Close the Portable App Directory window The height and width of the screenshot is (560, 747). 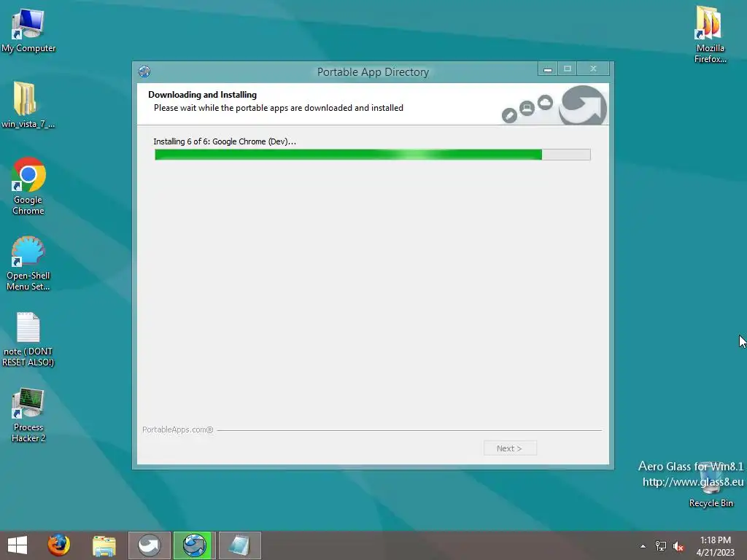[593, 69]
